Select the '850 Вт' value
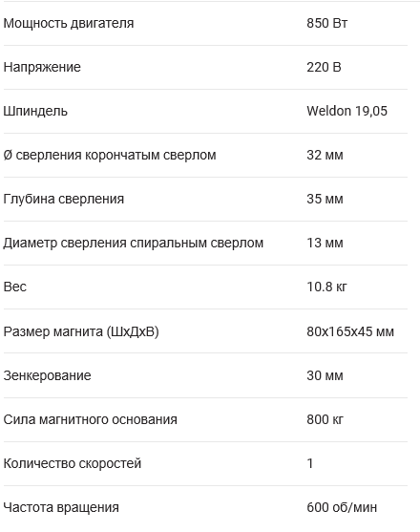The image size is (420, 532). coord(326,23)
